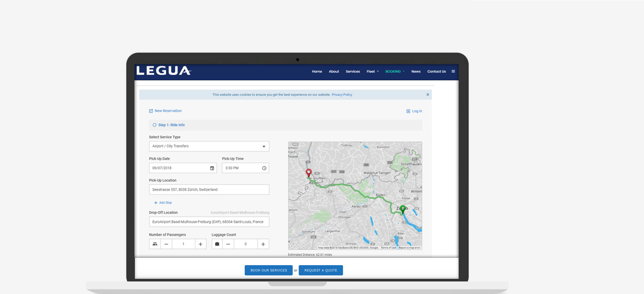The height and width of the screenshot is (294, 644).
Task: Click the Pick-Up Location field
Action: 209,190
